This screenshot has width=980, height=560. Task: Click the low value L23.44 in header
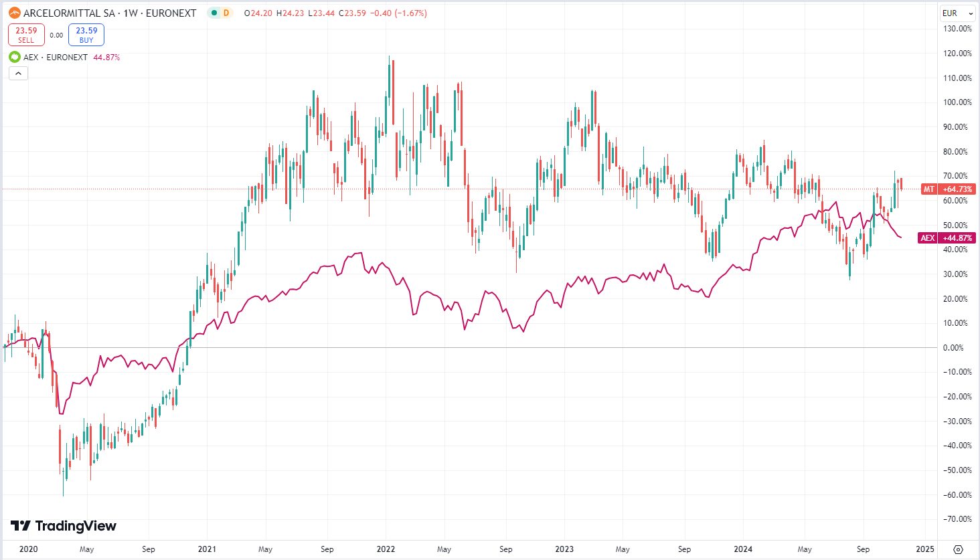click(321, 13)
